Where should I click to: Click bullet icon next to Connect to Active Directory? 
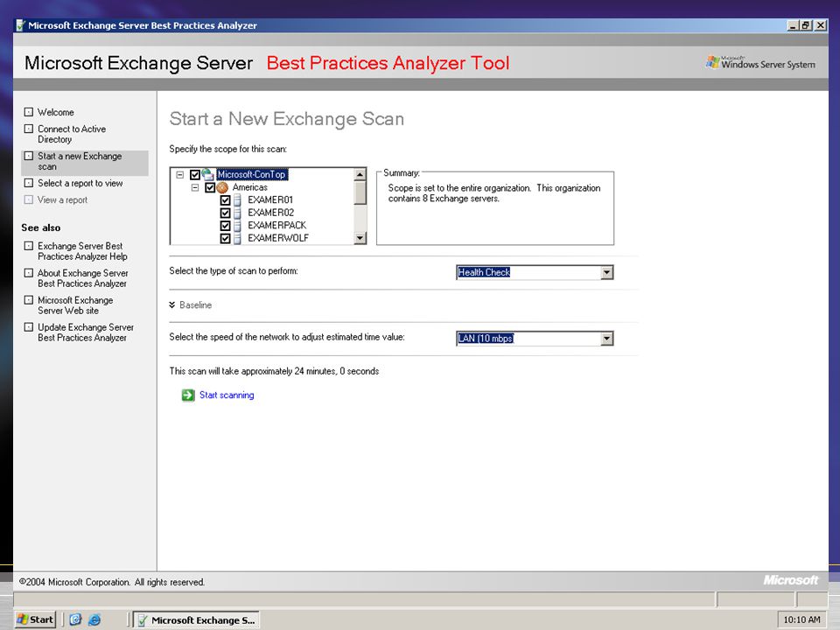[29, 129]
